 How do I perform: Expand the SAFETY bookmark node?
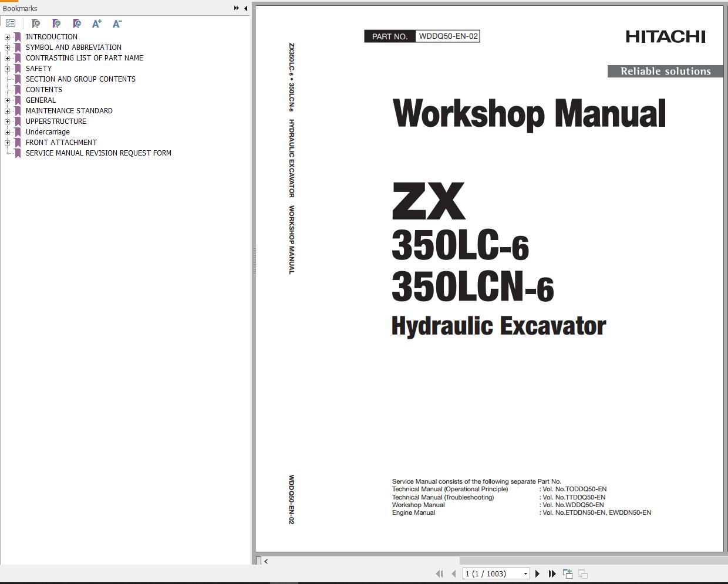pyautogui.click(x=8, y=69)
